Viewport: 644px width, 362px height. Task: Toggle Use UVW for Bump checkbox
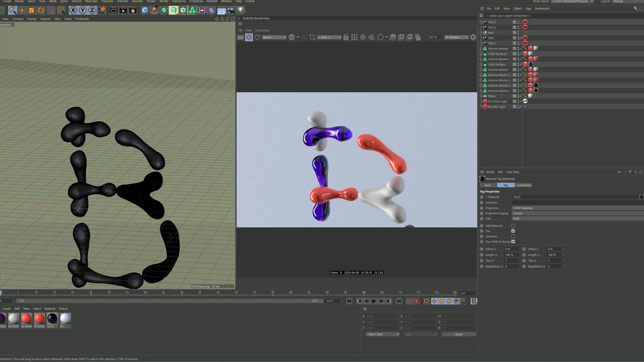pos(513,242)
